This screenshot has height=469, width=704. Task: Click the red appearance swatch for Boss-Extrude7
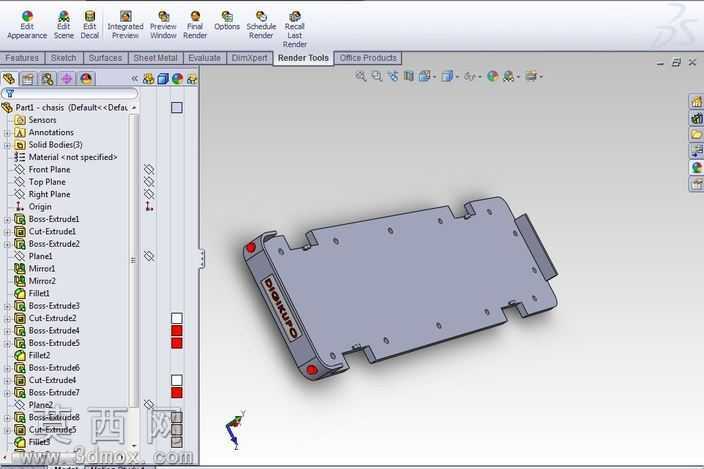[177, 392]
